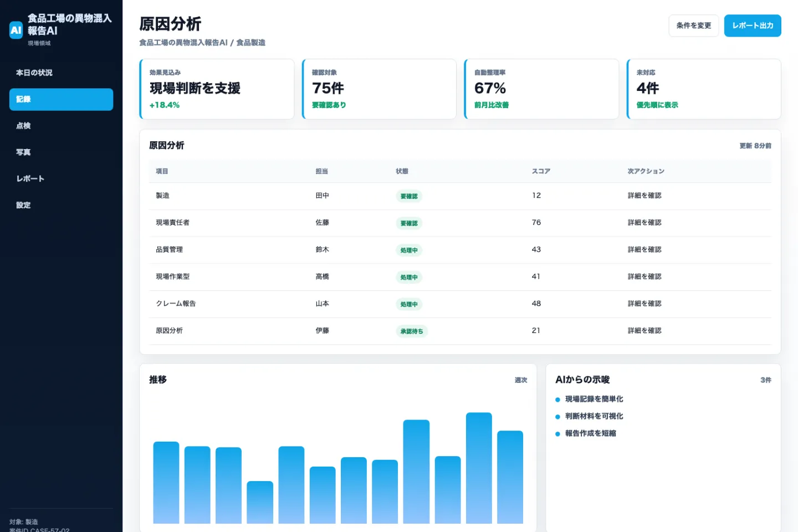Image resolution: width=798 pixels, height=532 pixels.
Task: Select the 報告作成を短縮 suggestion
Action: (x=590, y=433)
